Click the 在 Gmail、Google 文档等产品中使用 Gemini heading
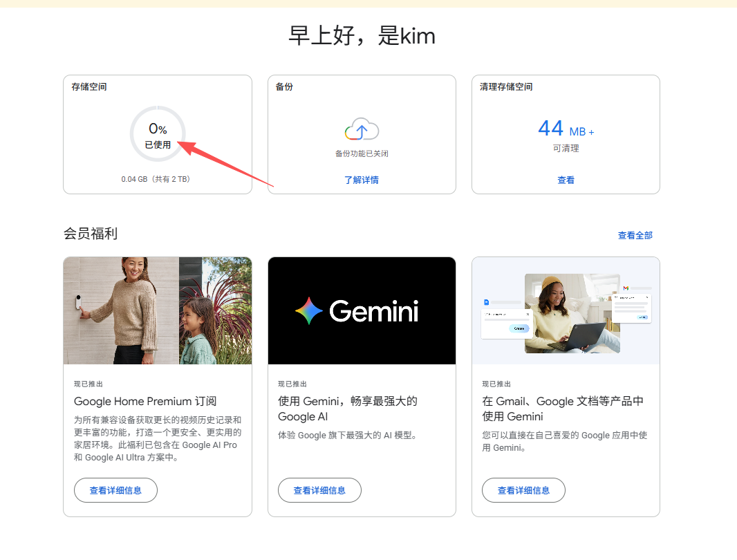Screen dimensions: 737x560 tap(562, 409)
